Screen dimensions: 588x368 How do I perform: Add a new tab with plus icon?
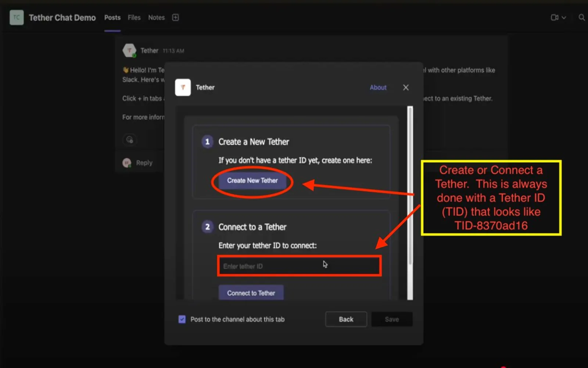[175, 18]
